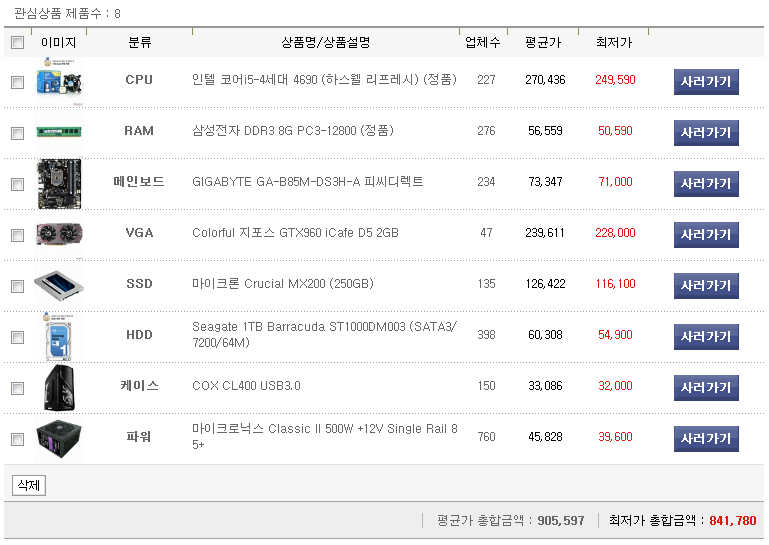Open Colorful GTX960 graphics card image
This screenshot has width=769, height=545.
[59, 234]
